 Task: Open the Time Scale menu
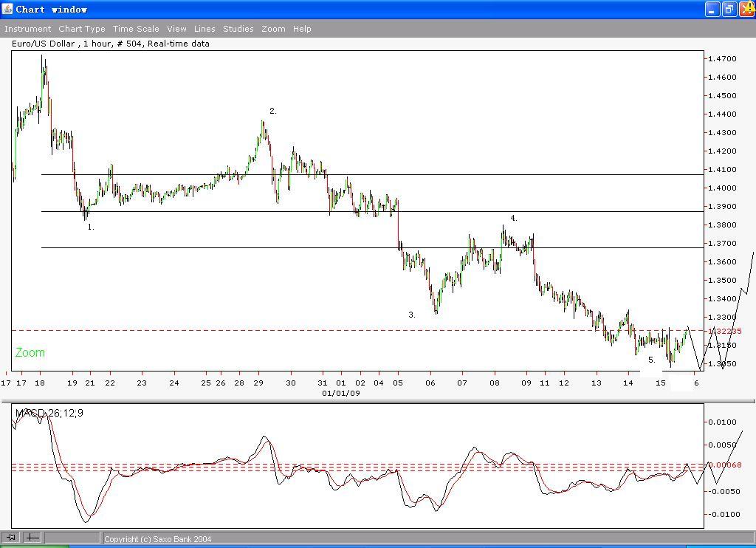pyautogui.click(x=136, y=29)
